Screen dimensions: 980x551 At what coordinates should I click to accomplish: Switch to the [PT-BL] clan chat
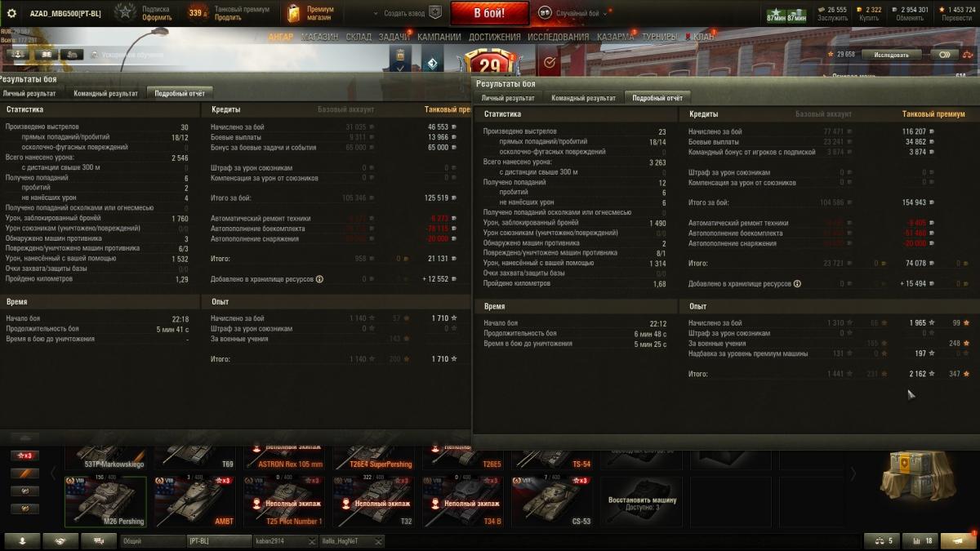pyautogui.click(x=220, y=541)
